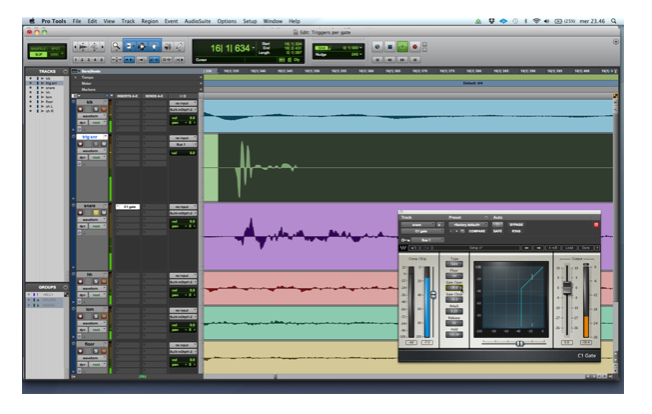This screenshot has height=414, width=652.
Task: Open the plugin key input Bus 1 selector
Action: (x=427, y=240)
